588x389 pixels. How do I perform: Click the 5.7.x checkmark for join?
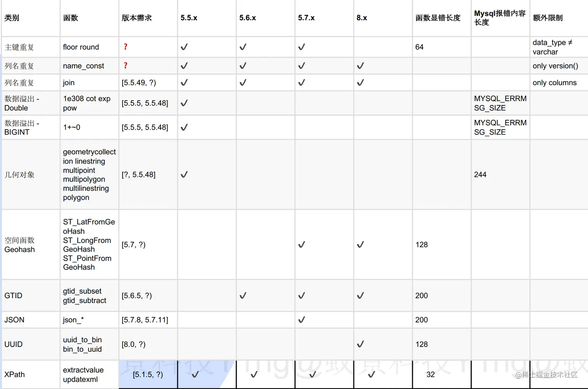click(x=302, y=82)
